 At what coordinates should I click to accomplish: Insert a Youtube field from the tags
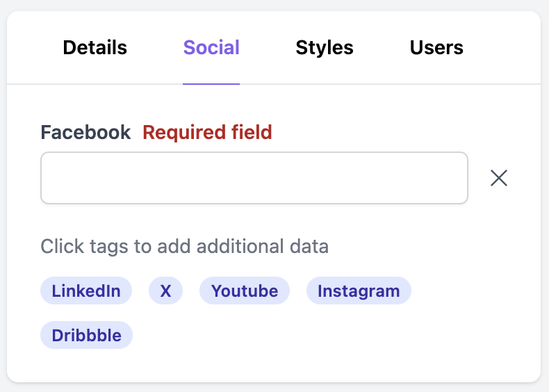(x=245, y=291)
